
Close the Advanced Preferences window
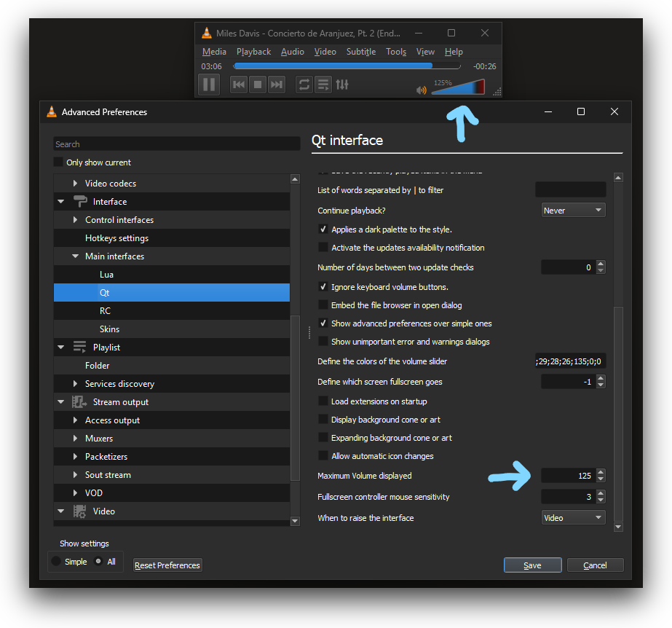click(614, 111)
